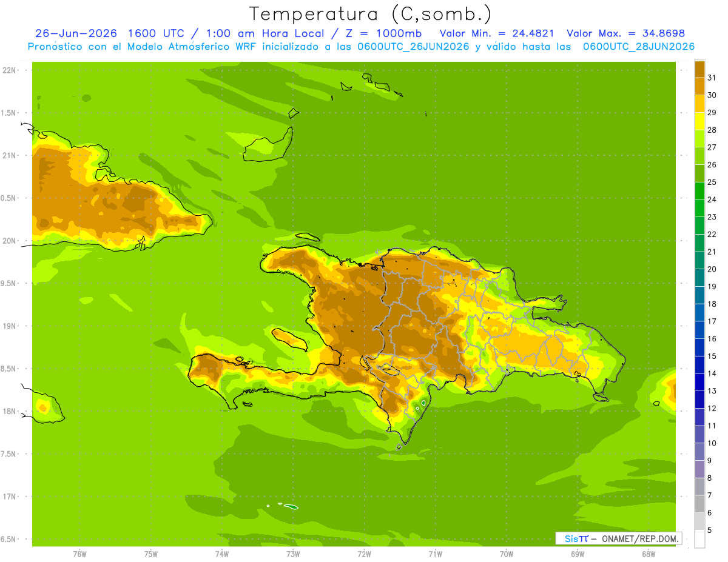The image size is (728, 562).
Task: Click the '17N' latitude label
Action: [9, 497]
